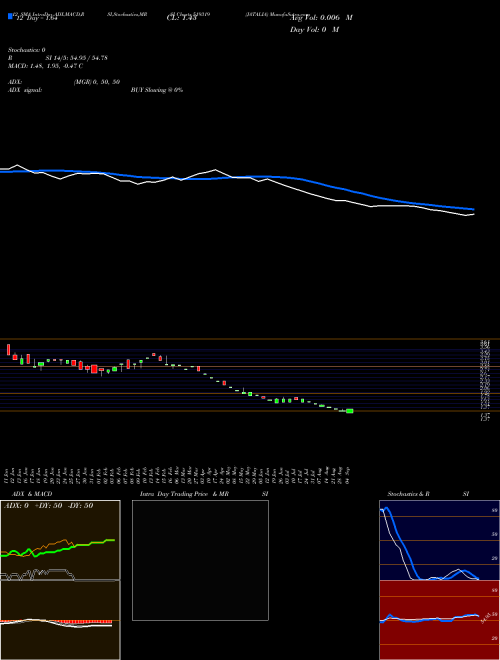
Task: Open the ADX & MACD indicator chart
Action: coord(60,580)
